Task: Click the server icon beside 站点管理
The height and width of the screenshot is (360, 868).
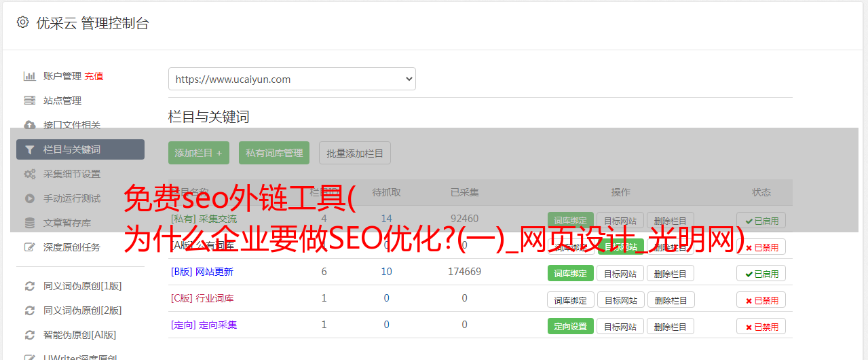Action: pos(30,101)
